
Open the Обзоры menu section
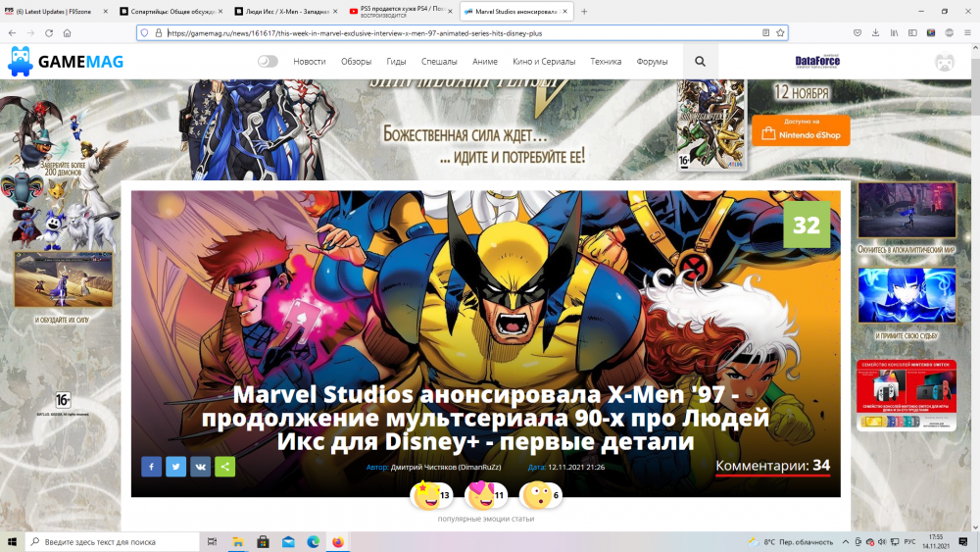coord(357,61)
